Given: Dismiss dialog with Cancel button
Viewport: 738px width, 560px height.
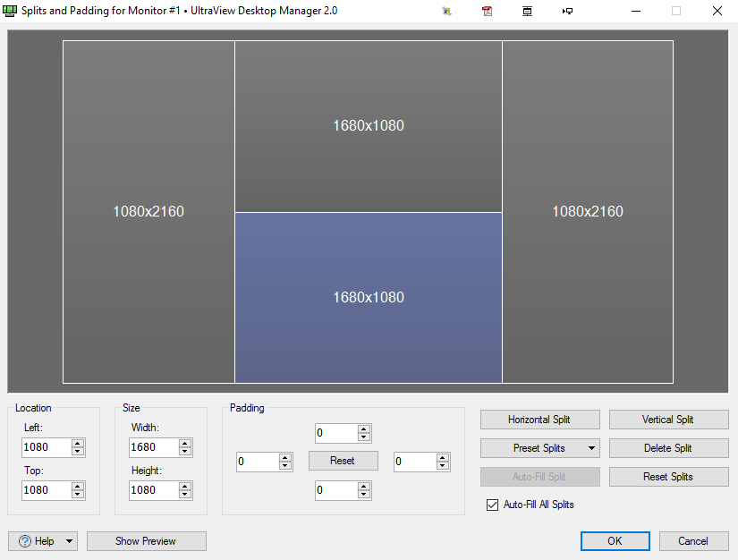Looking at the screenshot, I should tap(694, 541).
